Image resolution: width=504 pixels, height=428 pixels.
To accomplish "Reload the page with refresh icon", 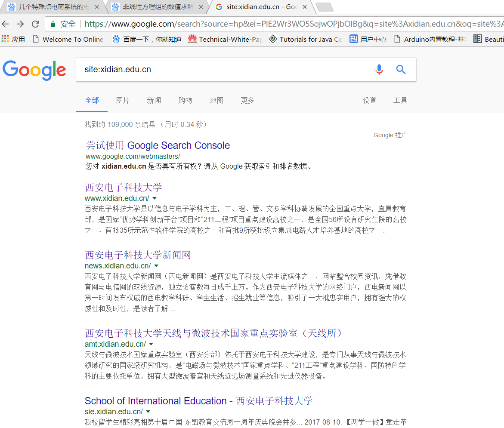I will coord(35,24).
